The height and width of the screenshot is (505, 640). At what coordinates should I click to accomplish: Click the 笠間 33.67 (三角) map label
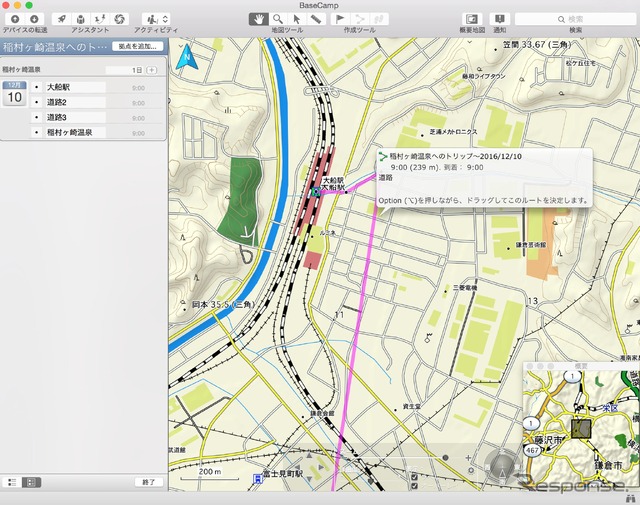pos(537,44)
